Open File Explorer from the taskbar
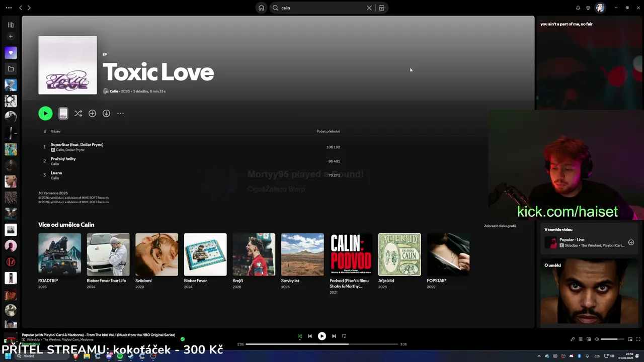The width and height of the screenshot is (644, 362). tap(87, 356)
